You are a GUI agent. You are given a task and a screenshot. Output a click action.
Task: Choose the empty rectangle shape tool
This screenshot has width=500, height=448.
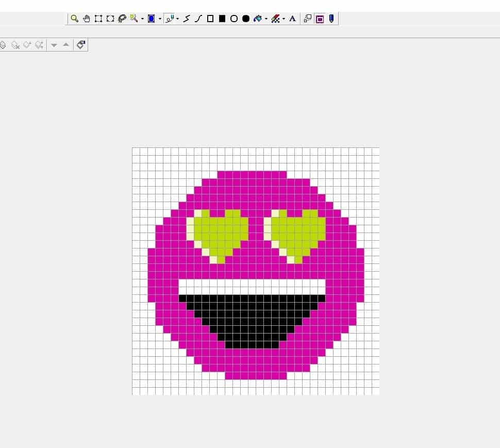[x=210, y=19]
